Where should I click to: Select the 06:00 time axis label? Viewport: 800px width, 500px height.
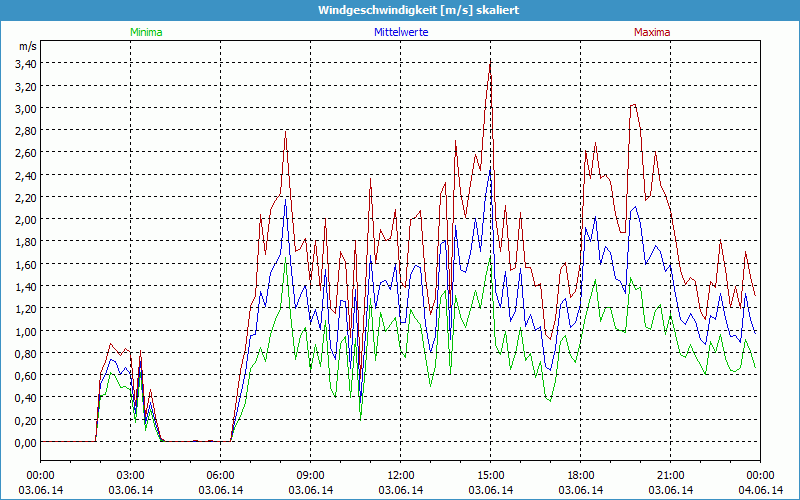(x=221, y=475)
